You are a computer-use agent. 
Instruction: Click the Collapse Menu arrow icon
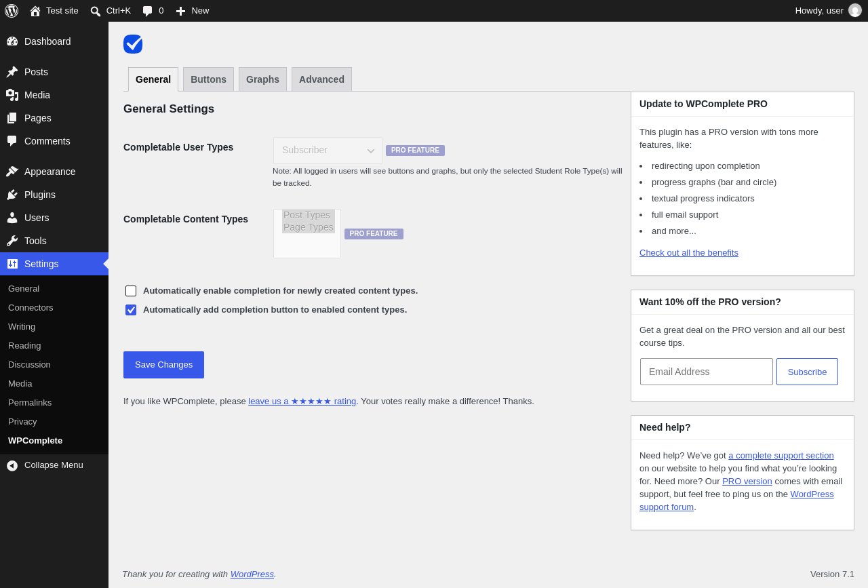[x=12, y=465]
